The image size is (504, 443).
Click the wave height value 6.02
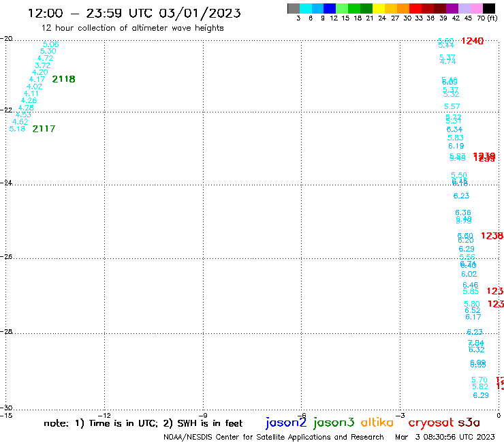(x=469, y=274)
